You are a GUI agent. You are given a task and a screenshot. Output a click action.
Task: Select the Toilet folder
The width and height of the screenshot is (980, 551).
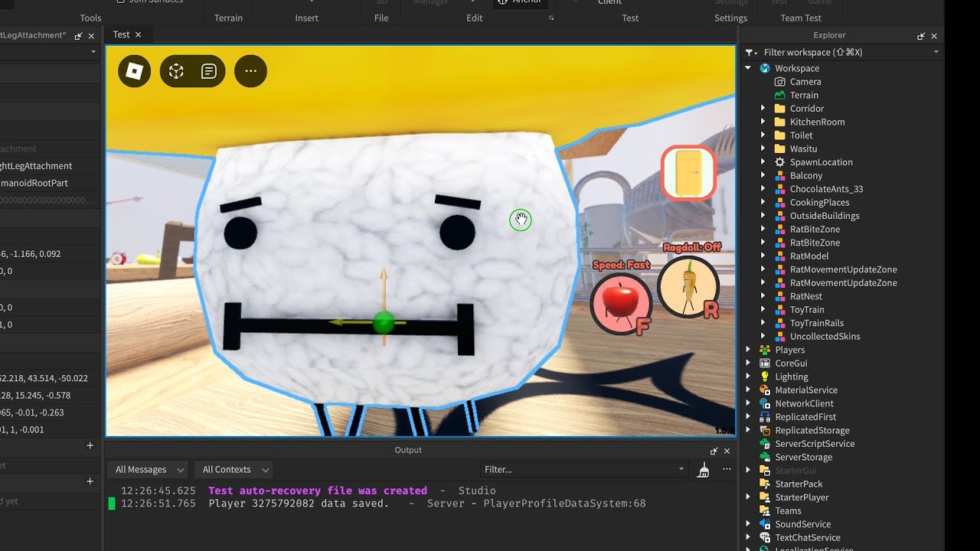(802, 135)
